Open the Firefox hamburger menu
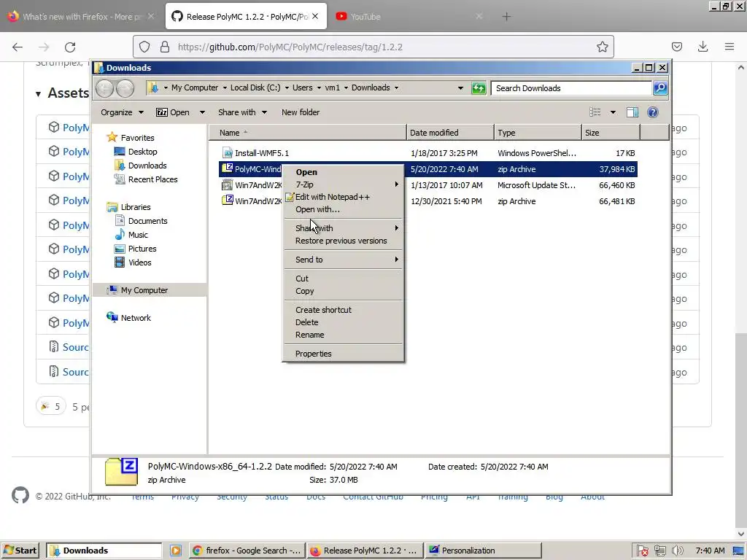Viewport: 747px width, 560px height. point(729,47)
